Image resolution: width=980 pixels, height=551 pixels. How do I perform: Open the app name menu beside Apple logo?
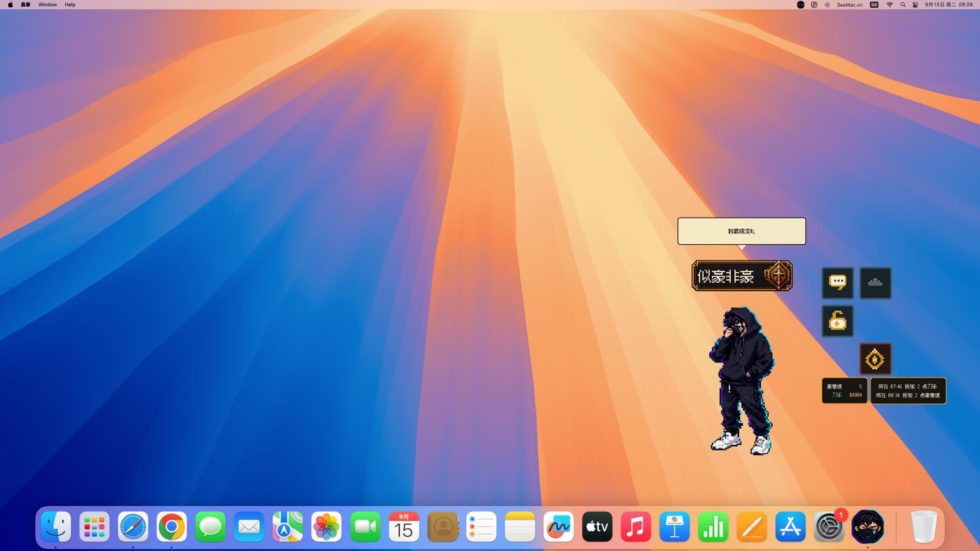coord(26,5)
